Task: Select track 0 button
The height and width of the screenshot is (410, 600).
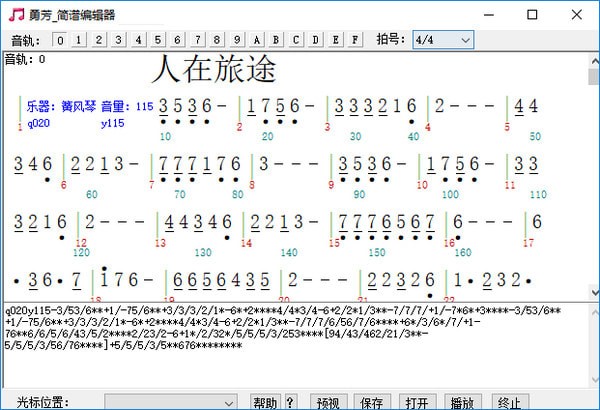Action: (60, 40)
